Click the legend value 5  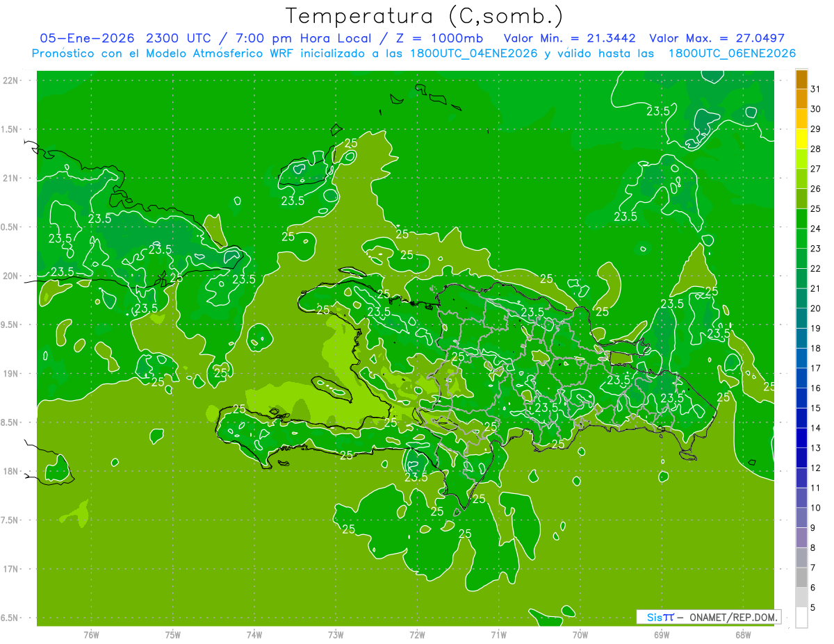[813, 607]
